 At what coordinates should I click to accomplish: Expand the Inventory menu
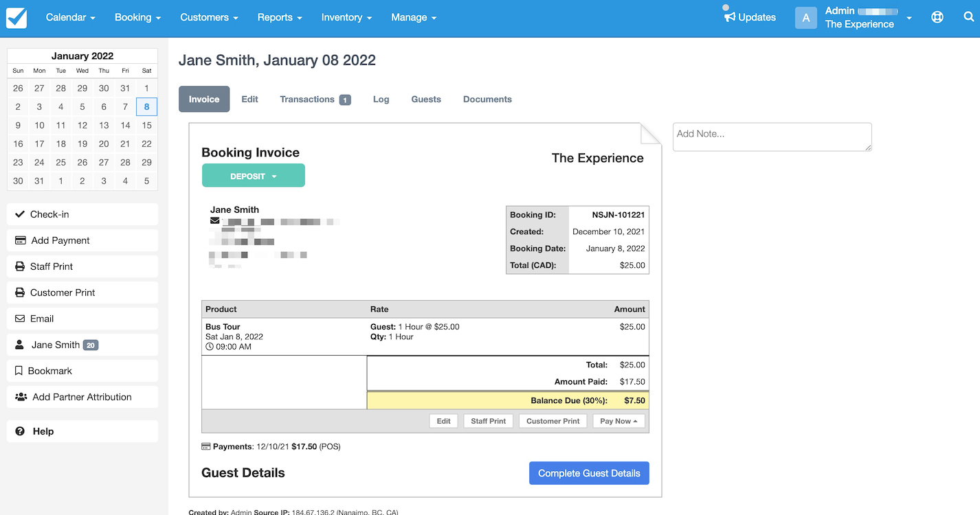347,18
